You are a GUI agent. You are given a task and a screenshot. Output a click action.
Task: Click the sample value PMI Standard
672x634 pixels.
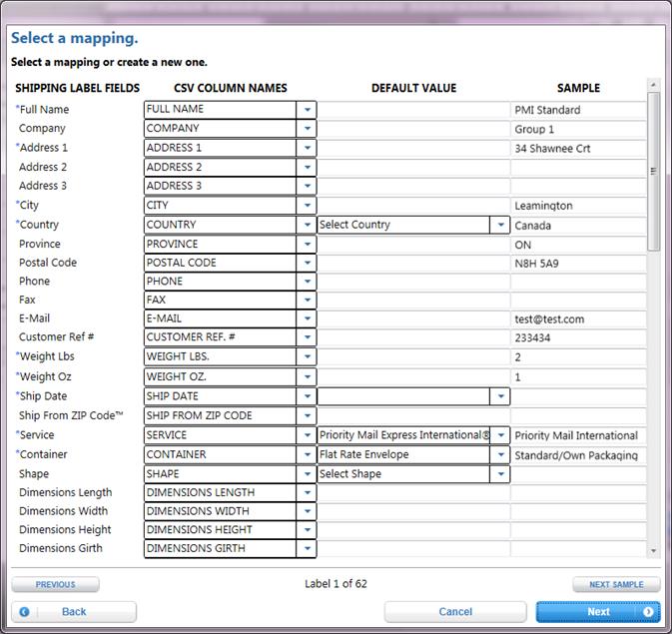pos(547,110)
